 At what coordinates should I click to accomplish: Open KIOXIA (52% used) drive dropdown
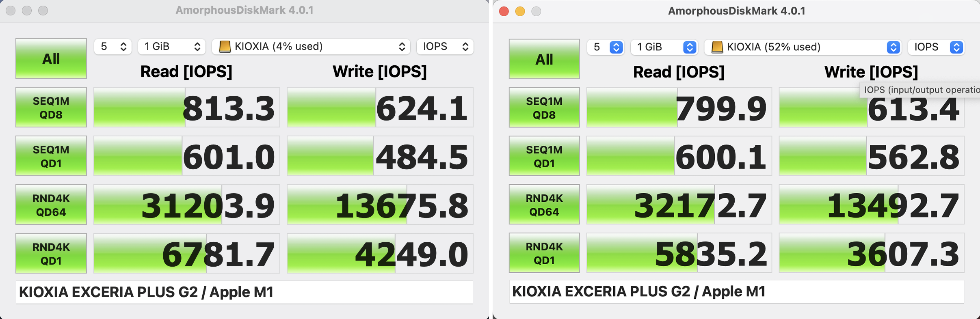click(803, 47)
